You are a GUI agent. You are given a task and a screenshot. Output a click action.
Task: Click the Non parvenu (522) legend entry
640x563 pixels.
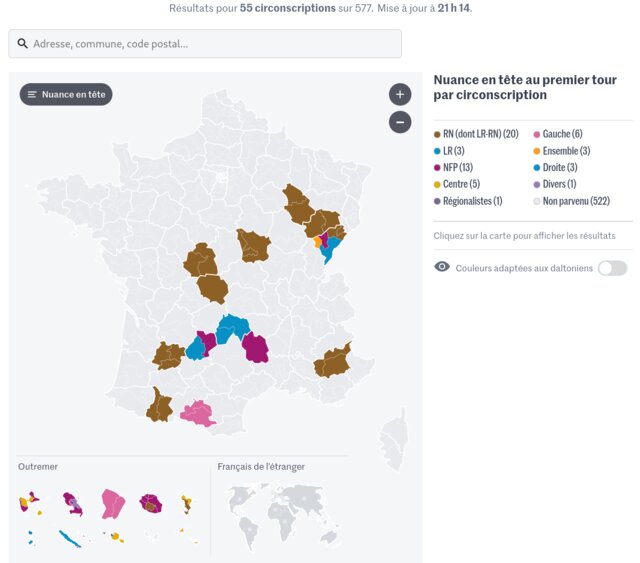(x=576, y=201)
